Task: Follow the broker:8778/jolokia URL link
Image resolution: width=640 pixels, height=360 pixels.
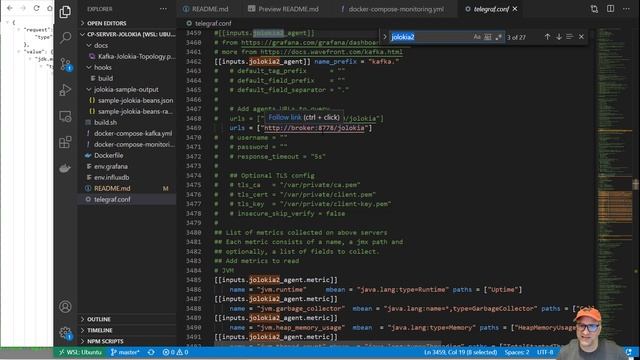Action: (314, 128)
